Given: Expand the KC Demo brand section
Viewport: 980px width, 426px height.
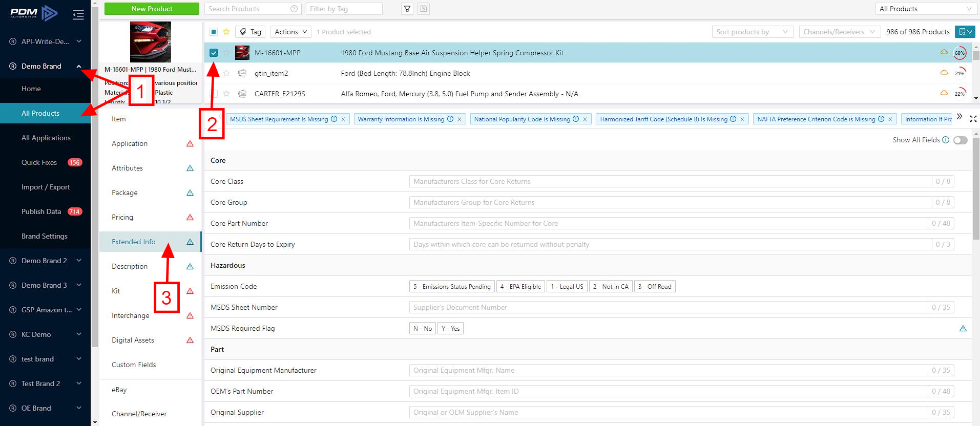Looking at the screenshot, I should [x=79, y=334].
